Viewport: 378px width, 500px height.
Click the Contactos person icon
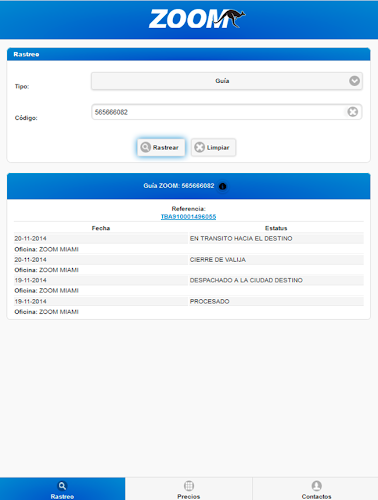[316, 486]
